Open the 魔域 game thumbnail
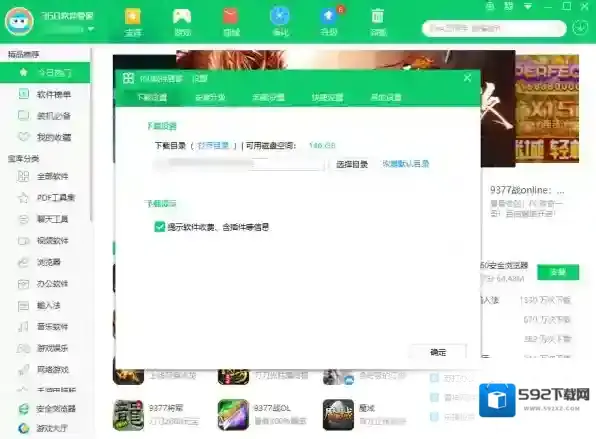Image resolution: width=596 pixels, height=439 pixels. [x=338, y=415]
